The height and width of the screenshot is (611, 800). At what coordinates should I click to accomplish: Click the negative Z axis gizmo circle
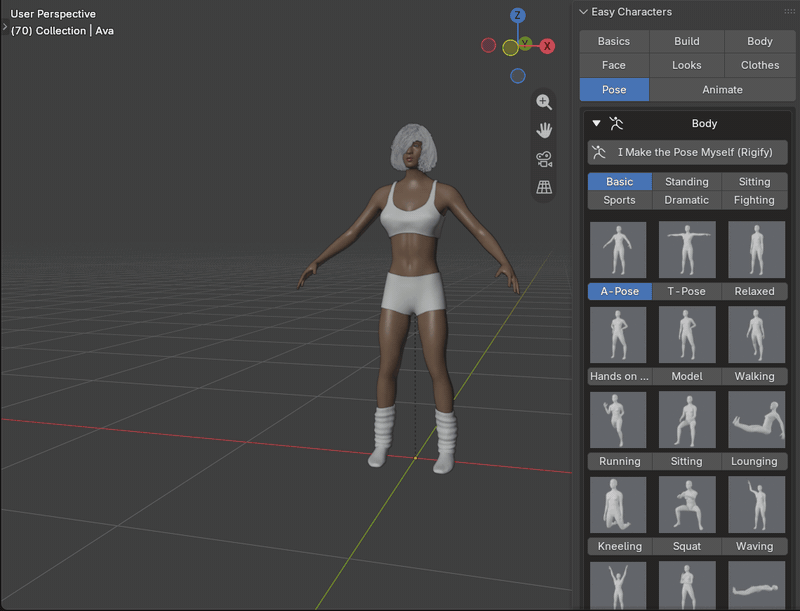pyautogui.click(x=517, y=76)
